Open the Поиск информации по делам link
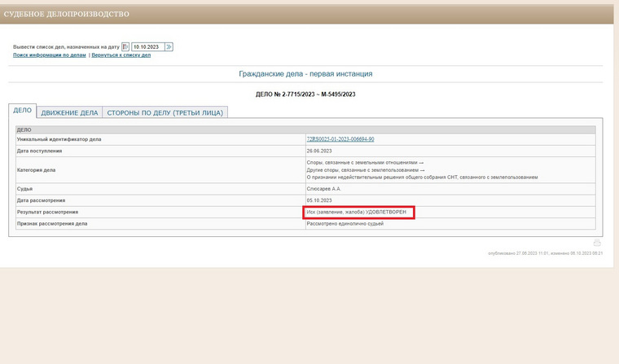This screenshot has width=619, height=364. (50, 55)
